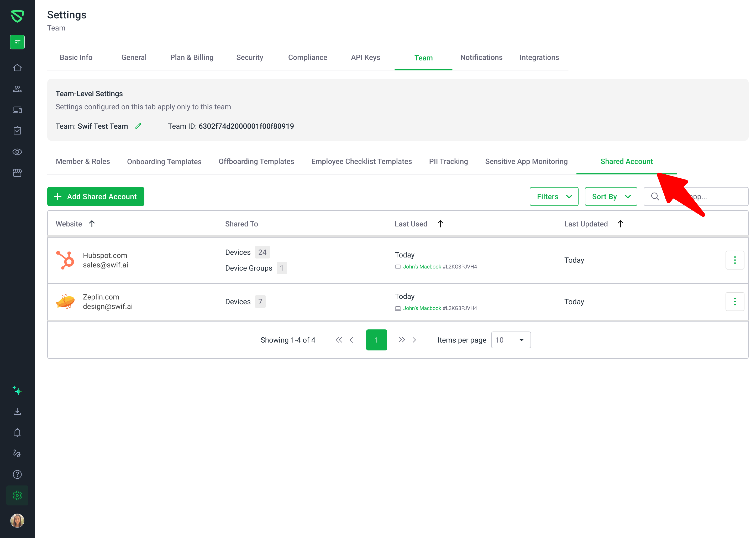Open the devices icon in sidebar
Viewport: 756px width, 538px height.
pos(17,110)
